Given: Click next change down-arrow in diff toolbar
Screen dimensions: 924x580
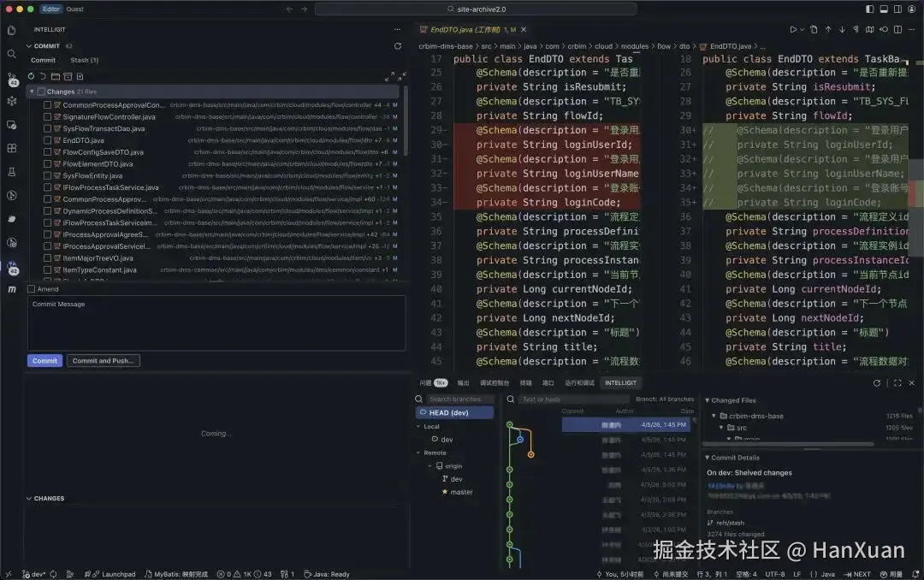Looking at the screenshot, I should pos(842,29).
